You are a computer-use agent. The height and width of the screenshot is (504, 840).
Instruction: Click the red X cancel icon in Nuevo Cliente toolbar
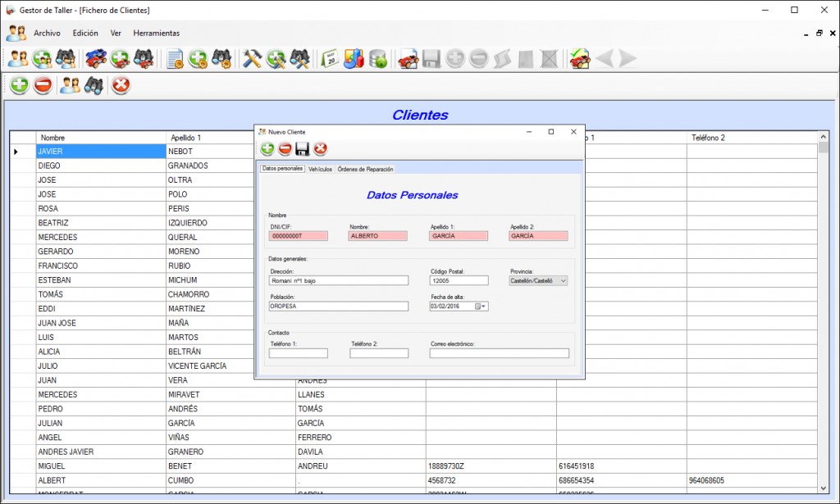pos(321,148)
